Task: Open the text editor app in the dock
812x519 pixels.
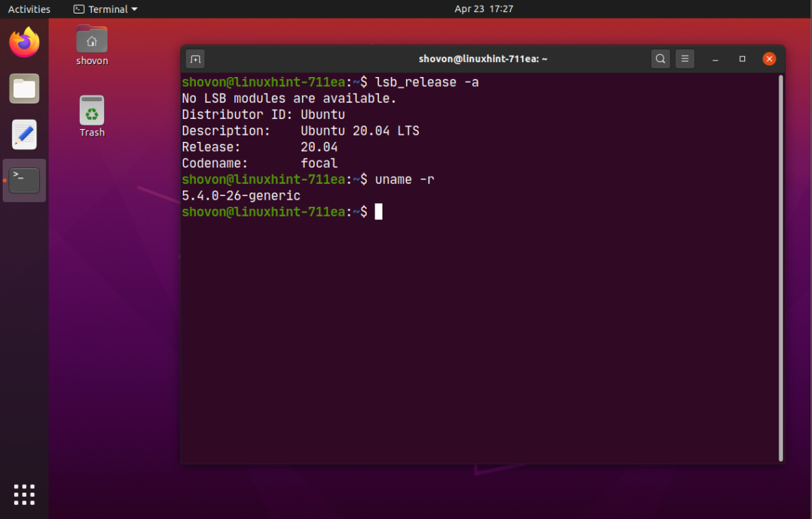Action: point(24,134)
